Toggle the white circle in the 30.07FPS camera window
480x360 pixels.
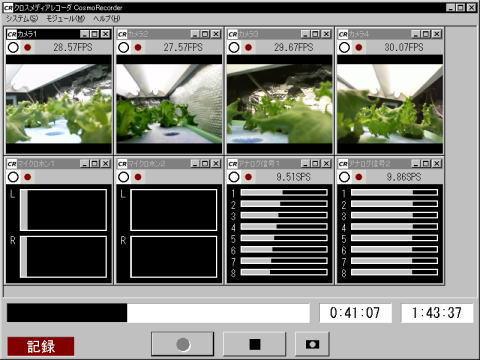click(344, 47)
